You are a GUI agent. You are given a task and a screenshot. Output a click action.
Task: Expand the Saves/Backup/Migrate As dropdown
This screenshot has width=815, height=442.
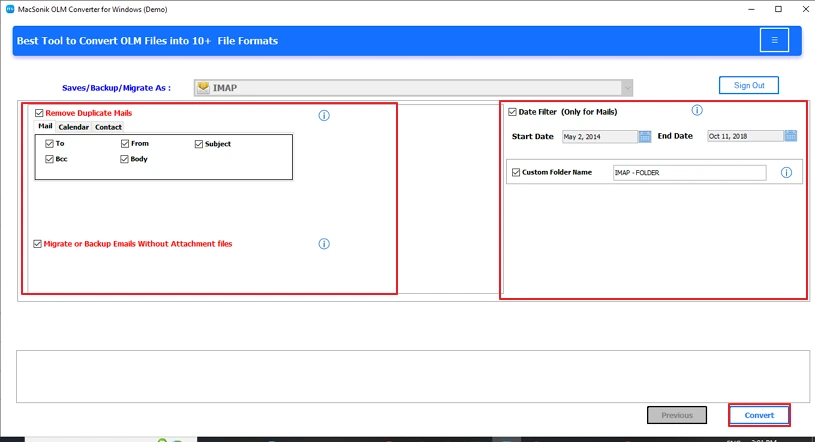coord(627,88)
